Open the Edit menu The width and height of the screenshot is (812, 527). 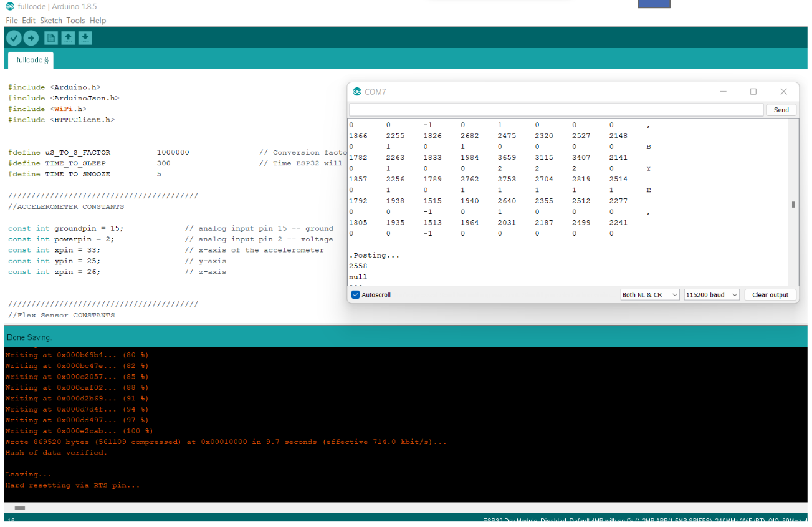pyautogui.click(x=29, y=21)
